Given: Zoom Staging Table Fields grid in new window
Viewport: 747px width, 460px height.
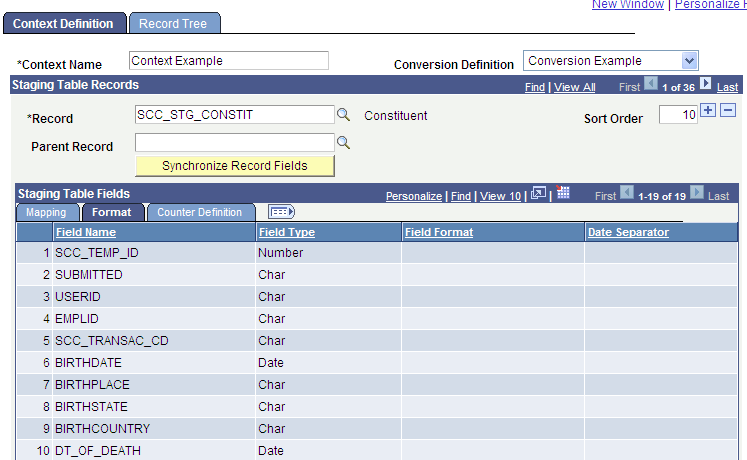Looking at the screenshot, I should click(x=538, y=193).
